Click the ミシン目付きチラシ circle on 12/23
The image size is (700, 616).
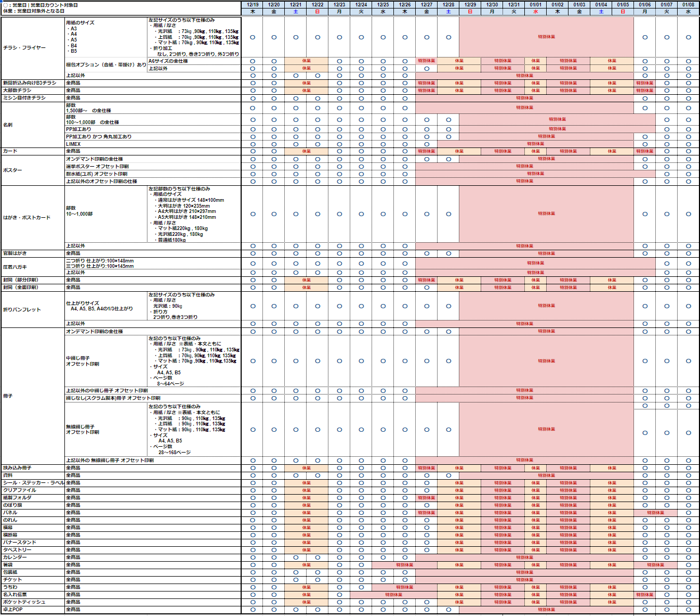click(x=340, y=98)
